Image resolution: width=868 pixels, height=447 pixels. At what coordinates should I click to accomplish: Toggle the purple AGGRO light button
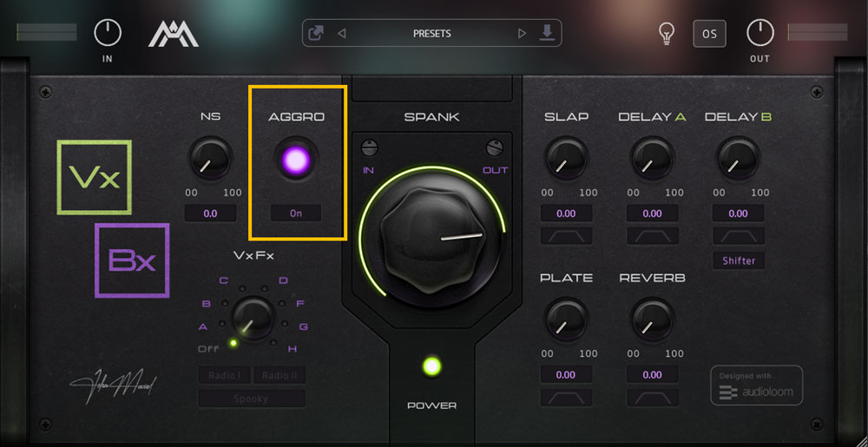(296, 160)
